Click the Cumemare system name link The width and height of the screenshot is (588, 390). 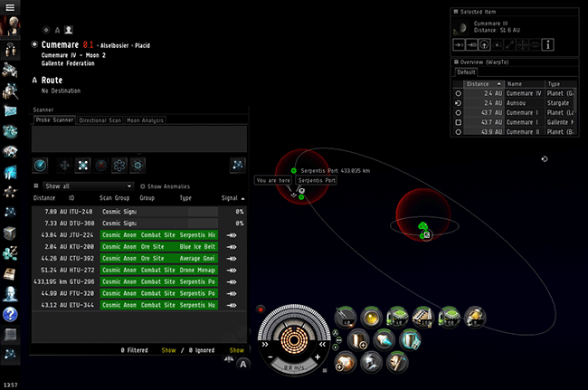coord(60,44)
